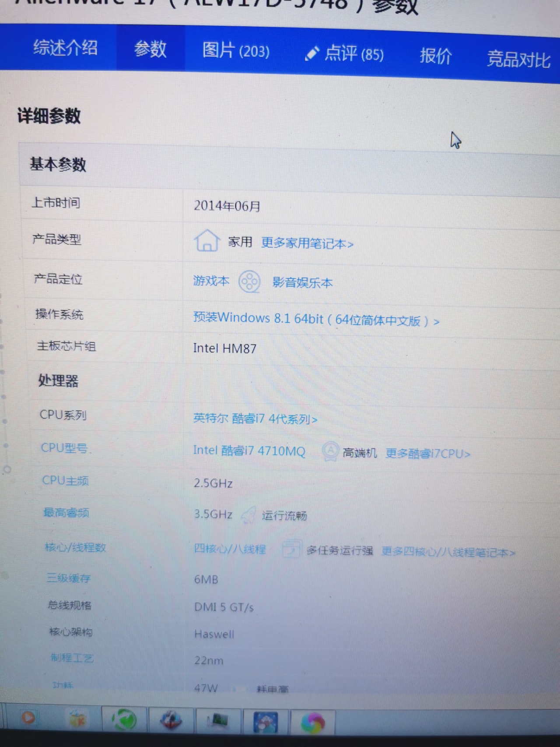Click the CPU型号 label link
Image resolution: width=560 pixels, height=747 pixels.
[x=64, y=448]
